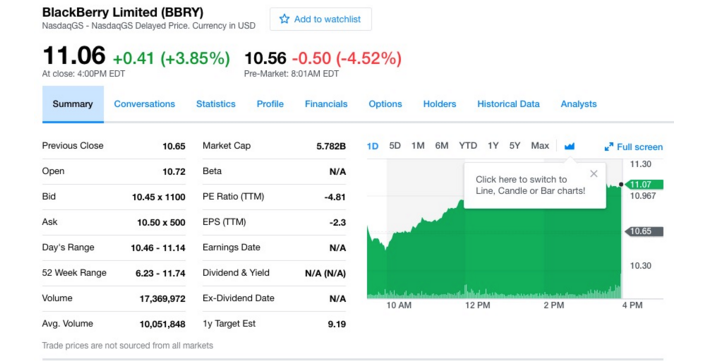Select the 1D chart range

coord(373,146)
